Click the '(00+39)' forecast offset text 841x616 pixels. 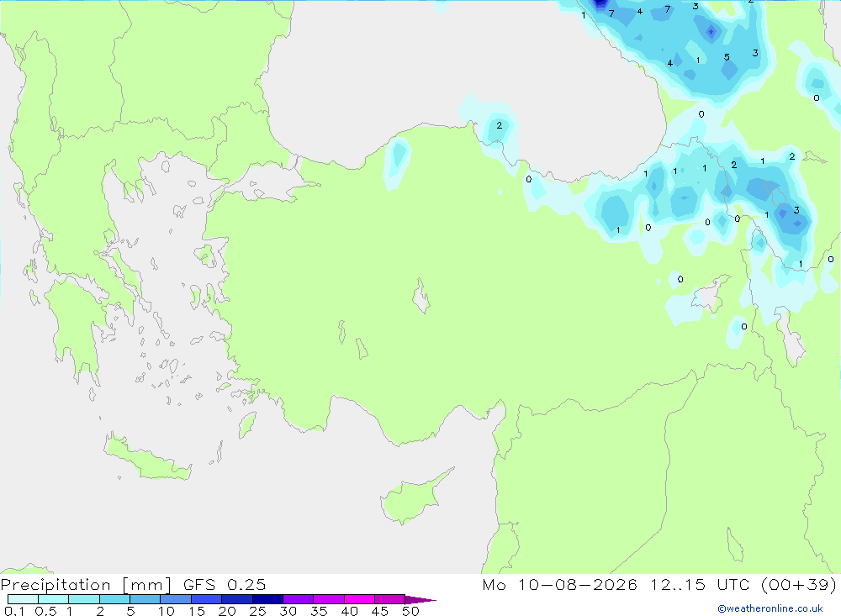[x=799, y=585]
